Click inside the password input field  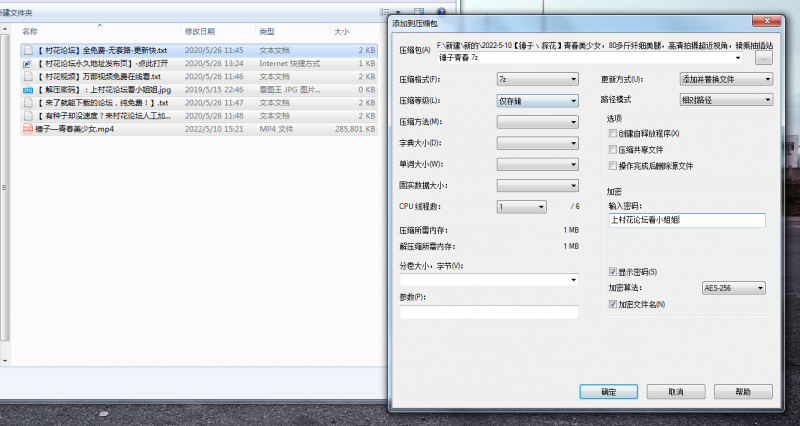click(x=685, y=220)
